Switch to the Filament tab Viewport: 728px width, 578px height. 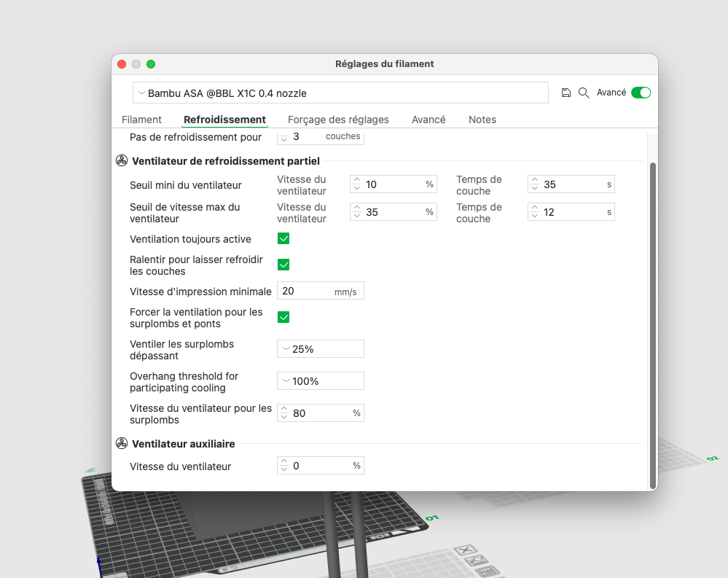click(x=141, y=120)
